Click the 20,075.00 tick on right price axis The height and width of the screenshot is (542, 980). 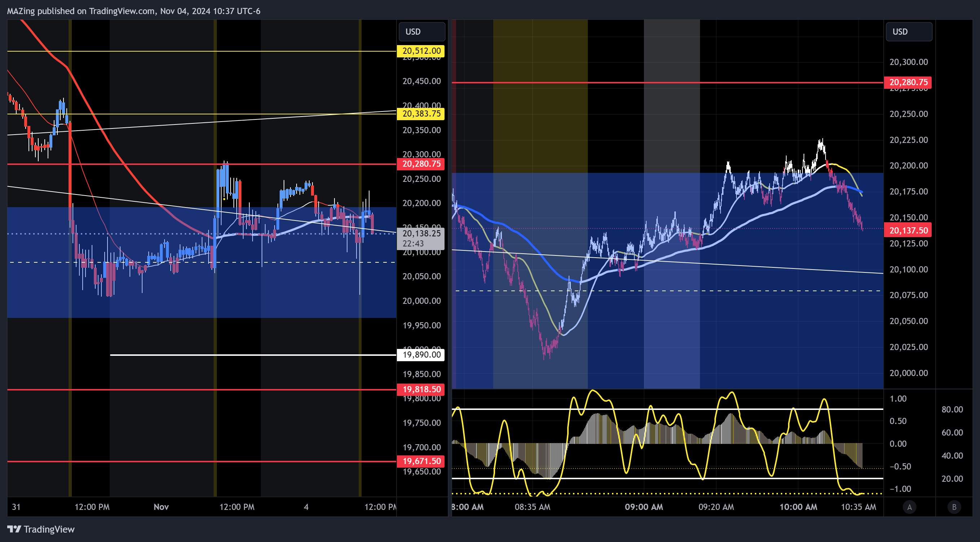(909, 295)
